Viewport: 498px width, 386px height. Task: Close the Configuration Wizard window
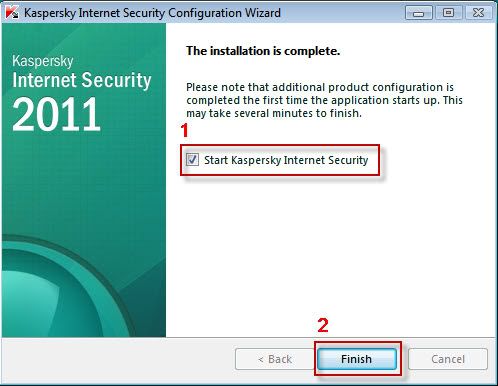tap(479, 13)
